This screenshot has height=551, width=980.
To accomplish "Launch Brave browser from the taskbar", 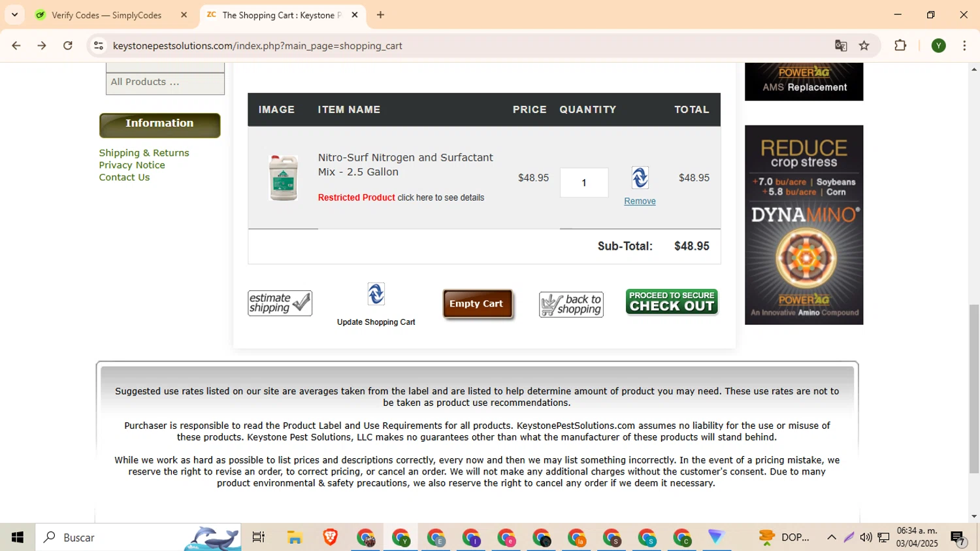I will pyautogui.click(x=330, y=537).
